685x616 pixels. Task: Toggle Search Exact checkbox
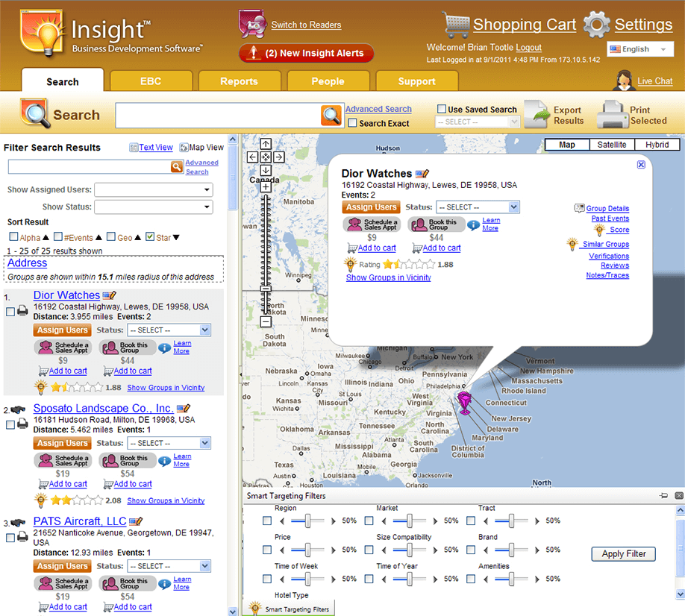point(352,123)
